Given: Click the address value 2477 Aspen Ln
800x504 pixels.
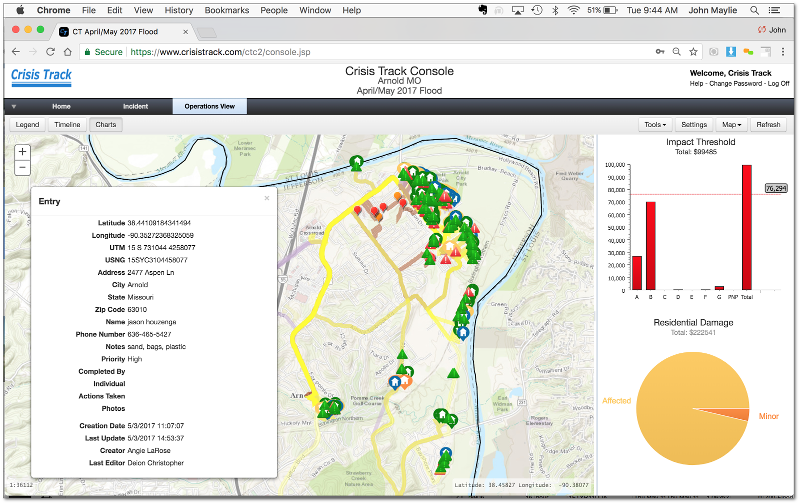Looking at the screenshot, I should (x=151, y=272).
